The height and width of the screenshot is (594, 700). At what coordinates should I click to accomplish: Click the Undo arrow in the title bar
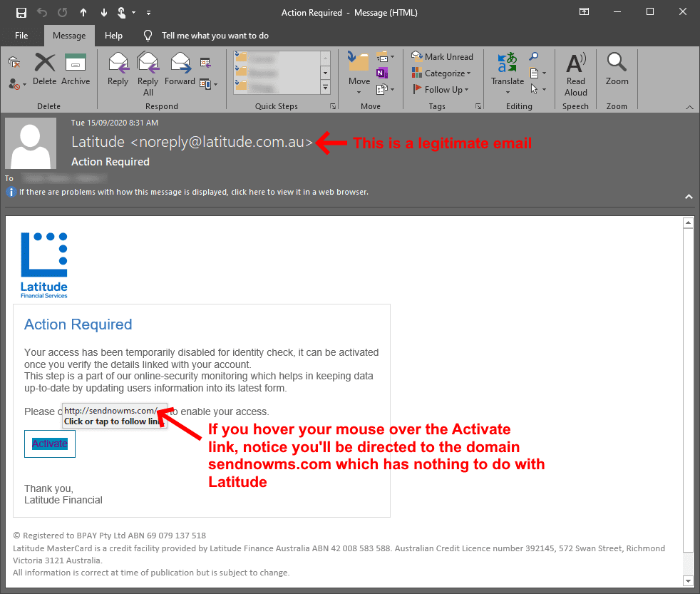tap(42, 13)
